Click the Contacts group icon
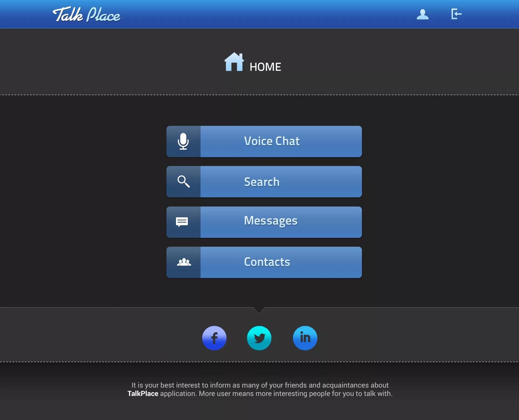This screenshot has height=420, width=519. [x=184, y=261]
